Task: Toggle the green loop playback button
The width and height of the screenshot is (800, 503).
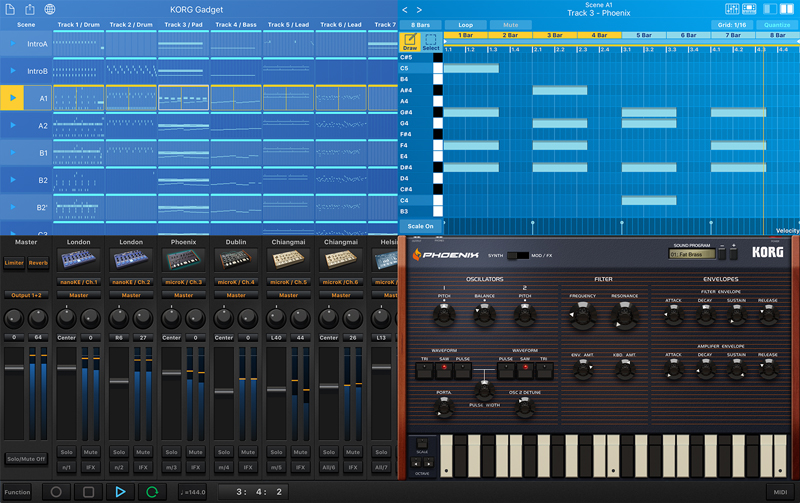Action: 152,492
